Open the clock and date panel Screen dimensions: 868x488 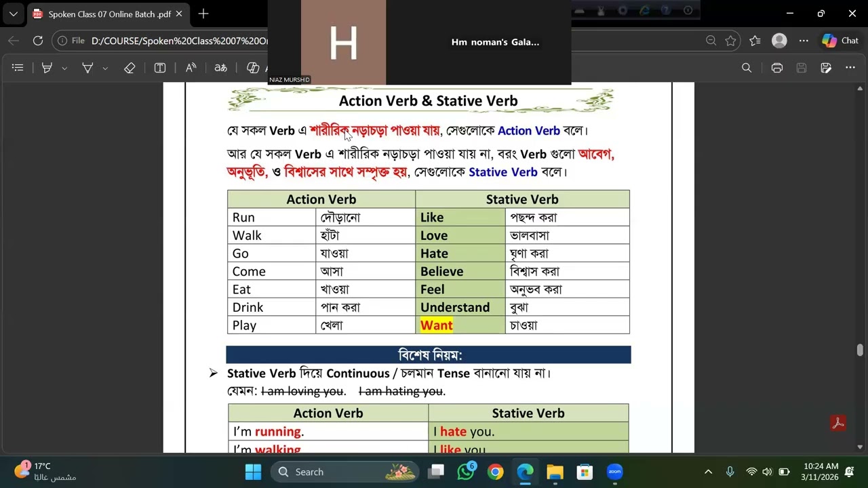tap(821, 472)
